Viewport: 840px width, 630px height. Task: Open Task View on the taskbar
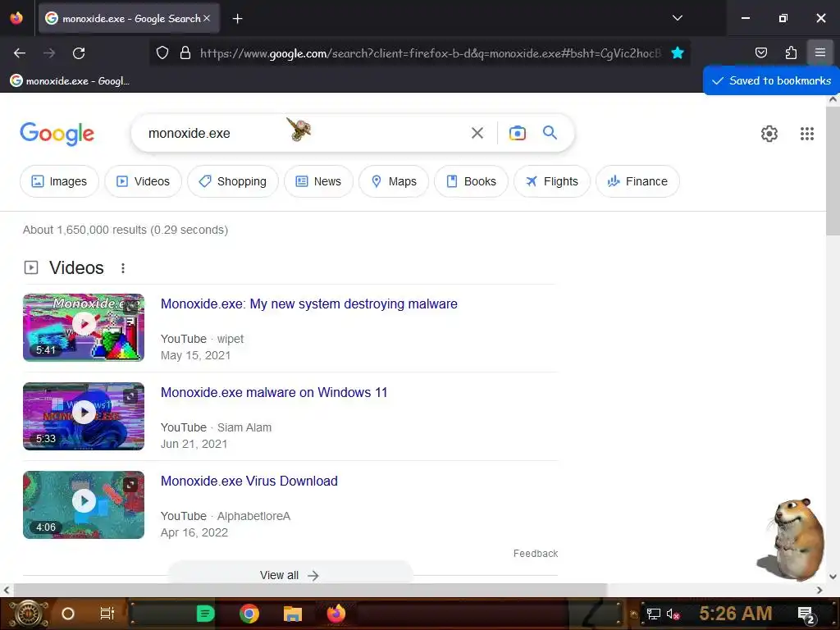[107, 614]
